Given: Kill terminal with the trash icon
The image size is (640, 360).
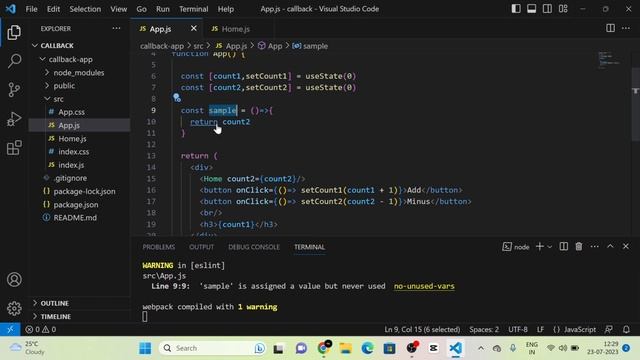Looking at the screenshot, I should click(579, 246).
